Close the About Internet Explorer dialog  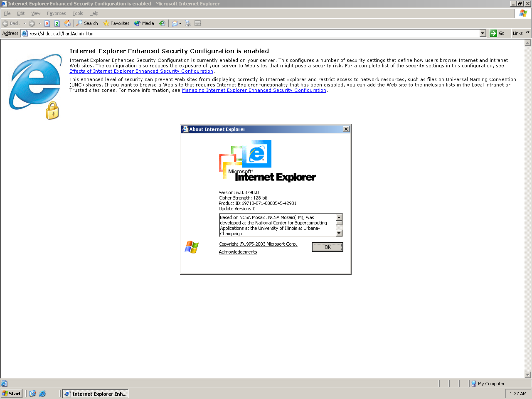(346, 129)
